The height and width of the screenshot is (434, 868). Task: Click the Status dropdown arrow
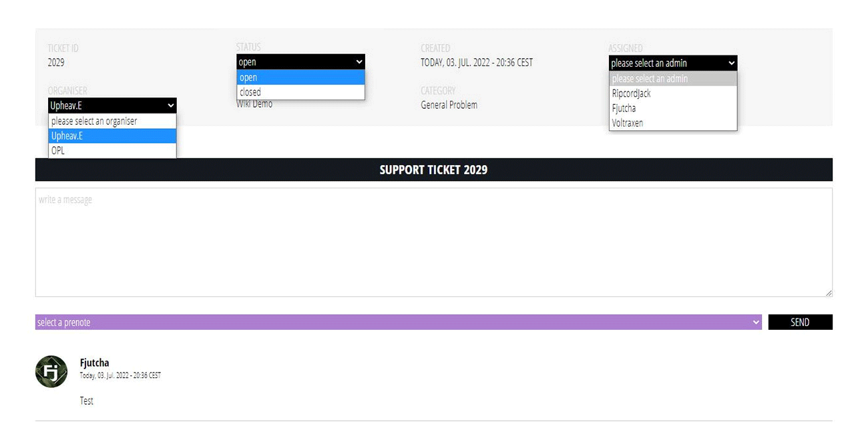point(359,61)
